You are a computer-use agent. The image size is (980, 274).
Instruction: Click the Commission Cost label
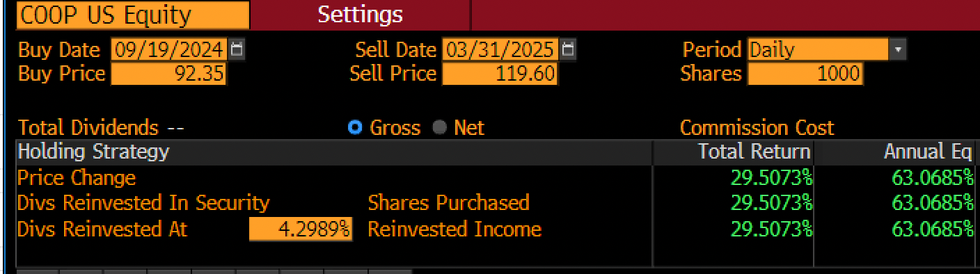(x=757, y=128)
